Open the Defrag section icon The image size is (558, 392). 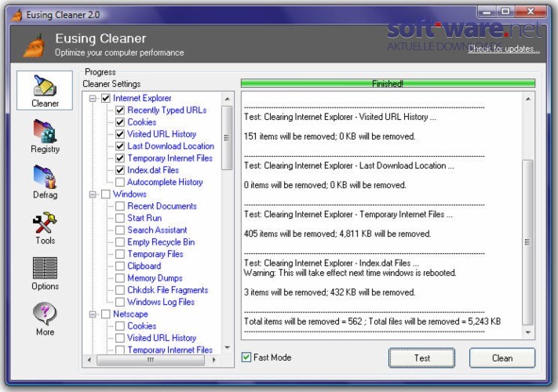tap(45, 182)
